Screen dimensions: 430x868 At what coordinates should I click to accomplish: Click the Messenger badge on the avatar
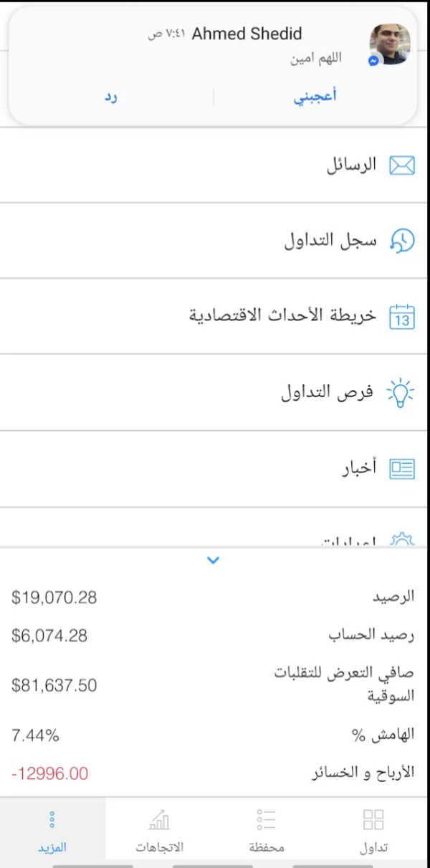373,62
